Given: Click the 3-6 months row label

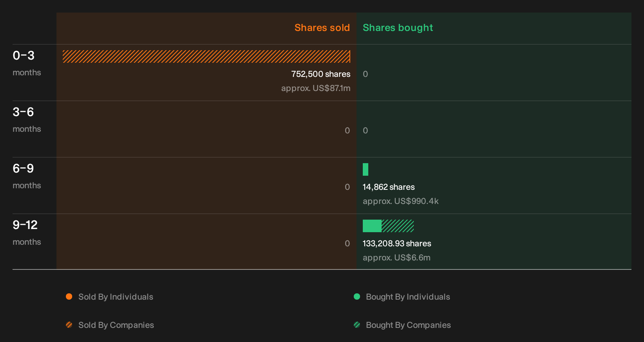Looking at the screenshot, I should point(27,119).
